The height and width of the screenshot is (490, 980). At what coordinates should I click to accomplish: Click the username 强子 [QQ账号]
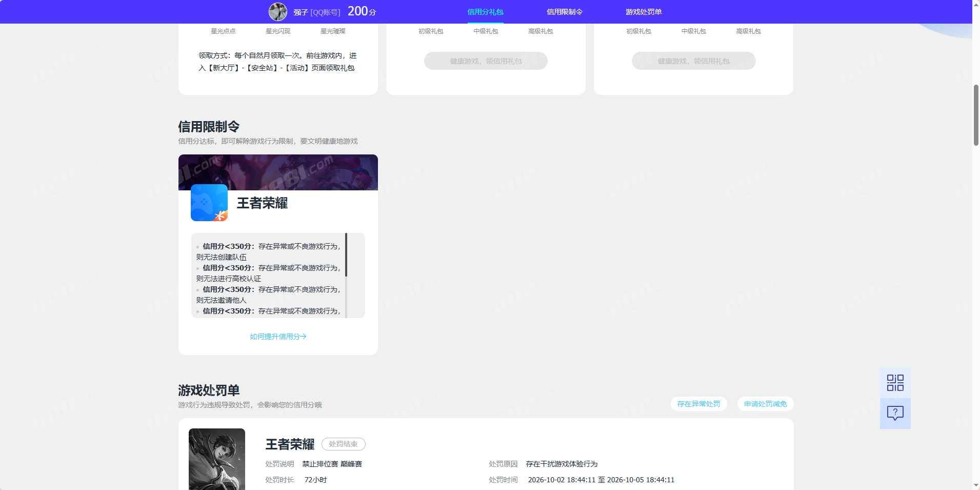[x=316, y=12]
